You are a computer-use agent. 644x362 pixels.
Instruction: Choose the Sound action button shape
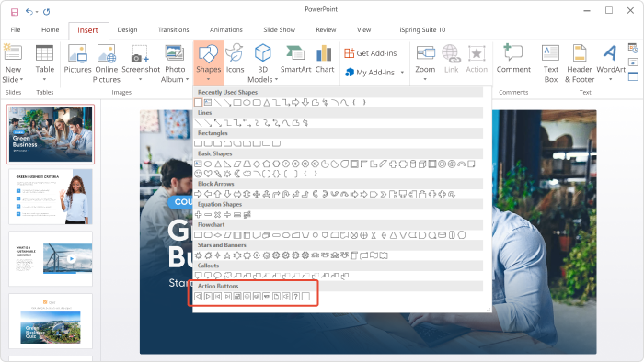click(x=286, y=297)
